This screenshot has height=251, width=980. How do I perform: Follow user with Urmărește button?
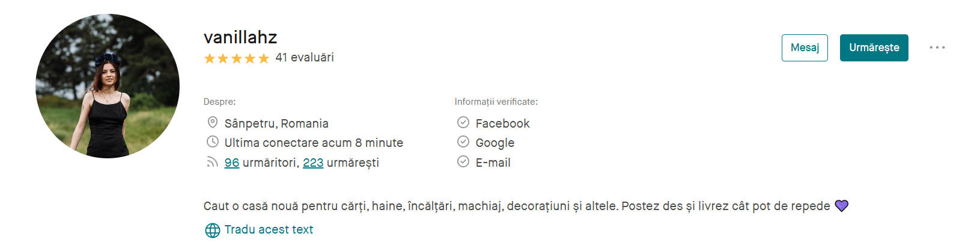tap(874, 48)
